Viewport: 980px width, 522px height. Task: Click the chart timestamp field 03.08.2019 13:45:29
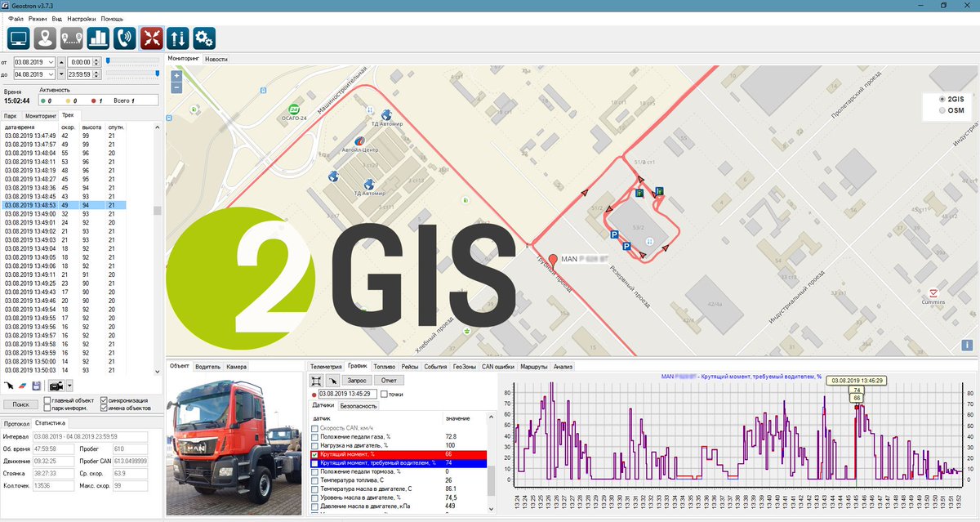(x=349, y=395)
